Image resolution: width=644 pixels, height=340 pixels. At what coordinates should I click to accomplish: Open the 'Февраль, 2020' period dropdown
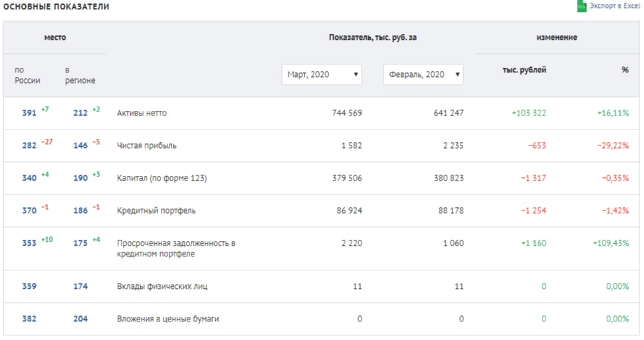coord(423,75)
